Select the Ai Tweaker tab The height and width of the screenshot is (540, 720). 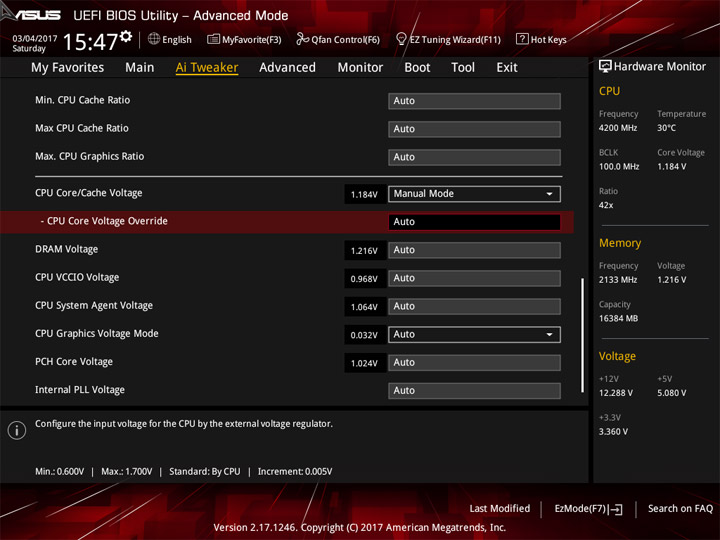[207, 68]
